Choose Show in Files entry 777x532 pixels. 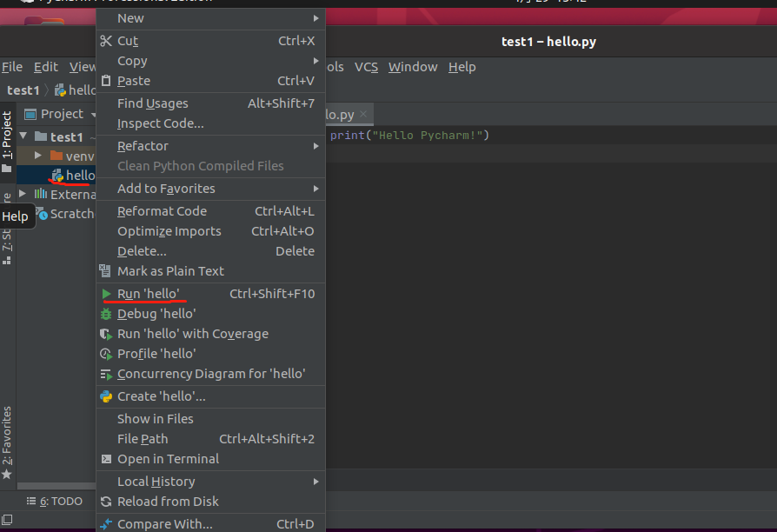210,419
